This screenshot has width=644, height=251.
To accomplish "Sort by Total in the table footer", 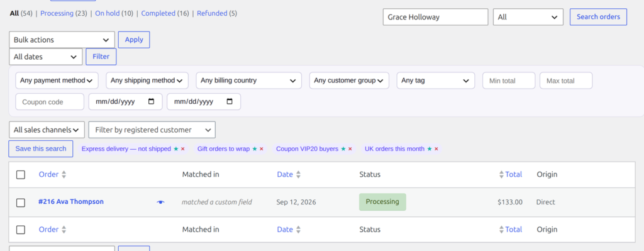I will pos(511,229).
